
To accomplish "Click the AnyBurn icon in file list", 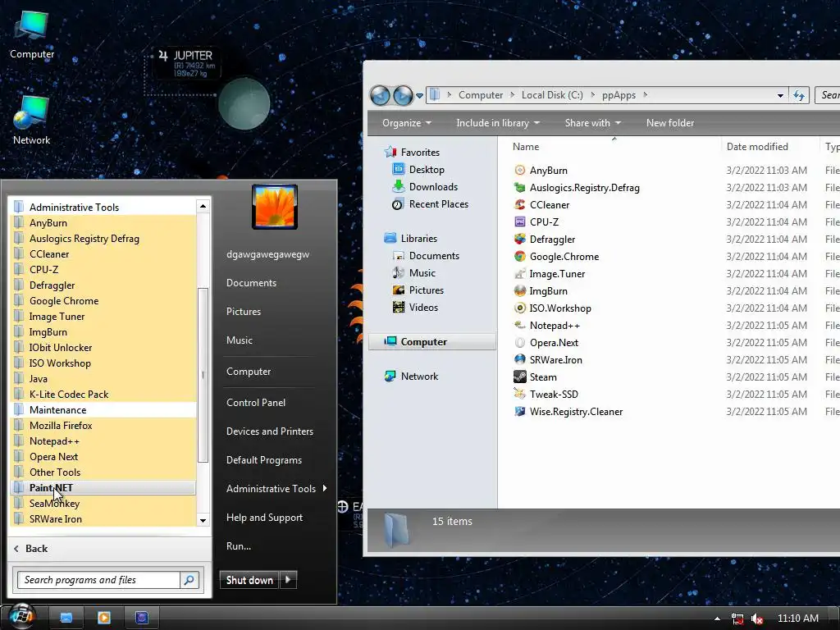I will click(519, 171).
